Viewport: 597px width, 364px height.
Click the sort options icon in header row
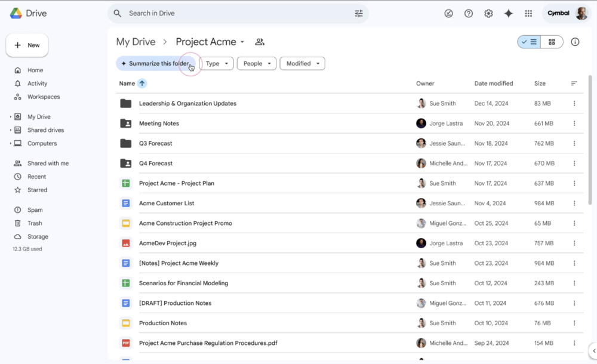click(574, 84)
